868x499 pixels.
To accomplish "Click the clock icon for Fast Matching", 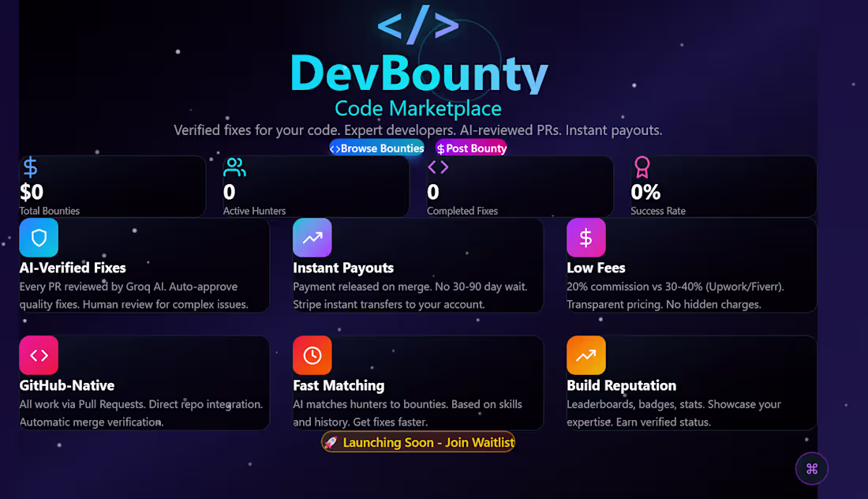I will (312, 355).
